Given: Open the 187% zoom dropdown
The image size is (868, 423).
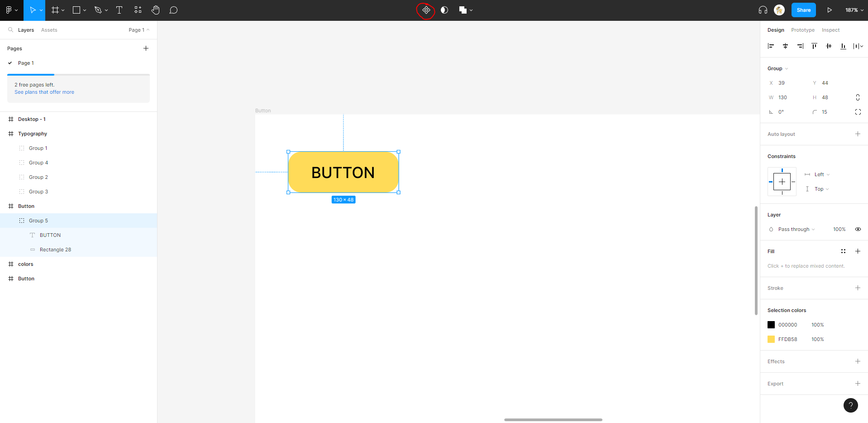Looking at the screenshot, I should pyautogui.click(x=854, y=10).
